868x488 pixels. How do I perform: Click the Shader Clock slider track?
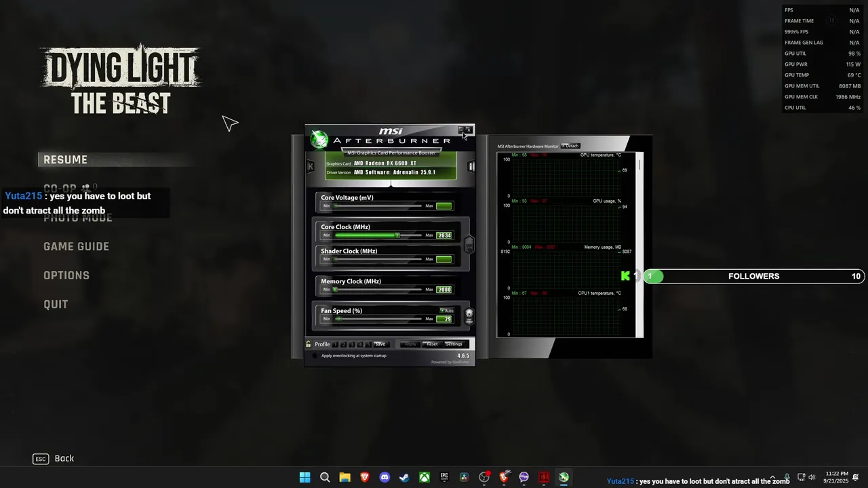tap(378, 259)
